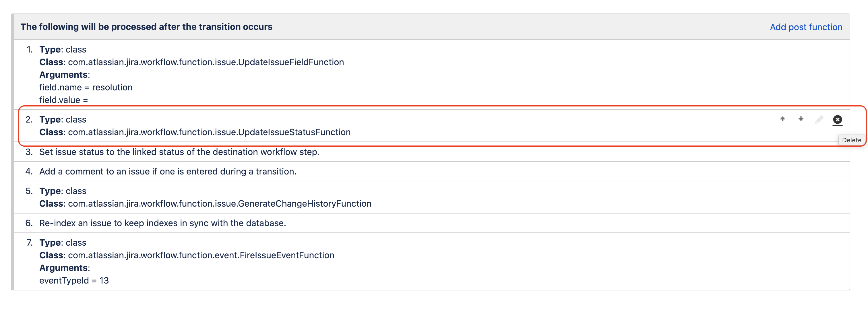Click the Add post function link
Image resolution: width=868 pixels, height=326 pixels.
[x=806, y=27]
